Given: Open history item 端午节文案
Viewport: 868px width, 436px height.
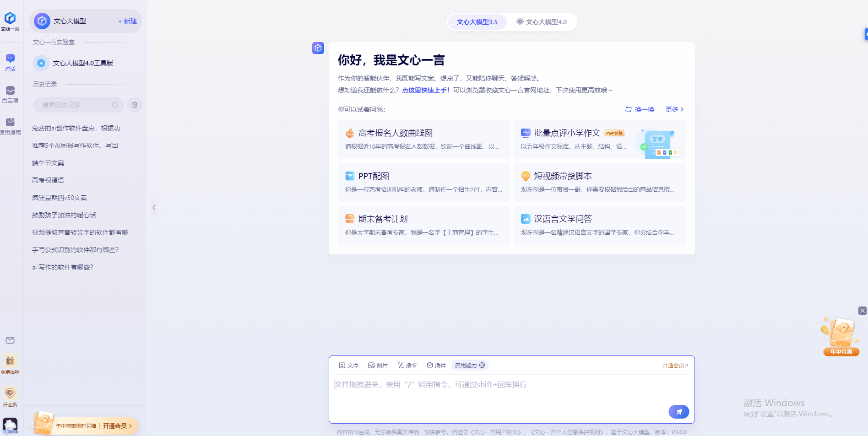Looking at the screenshot, I should coord(48,163).
